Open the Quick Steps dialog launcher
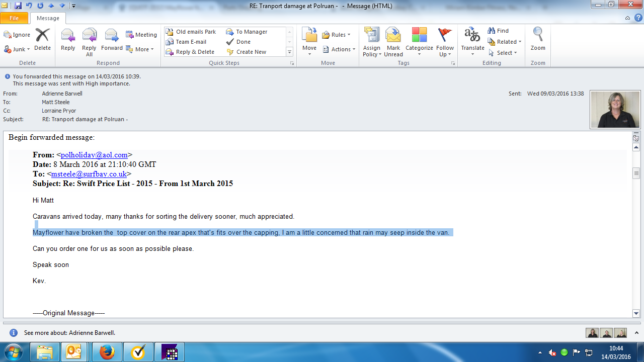Image resolution: width=644 pixels, height=362 pixels. point(292,63)
